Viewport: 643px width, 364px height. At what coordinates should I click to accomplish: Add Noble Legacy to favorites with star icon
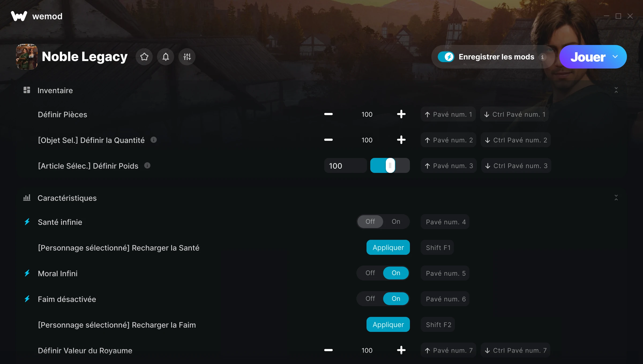tap(144, 57)
